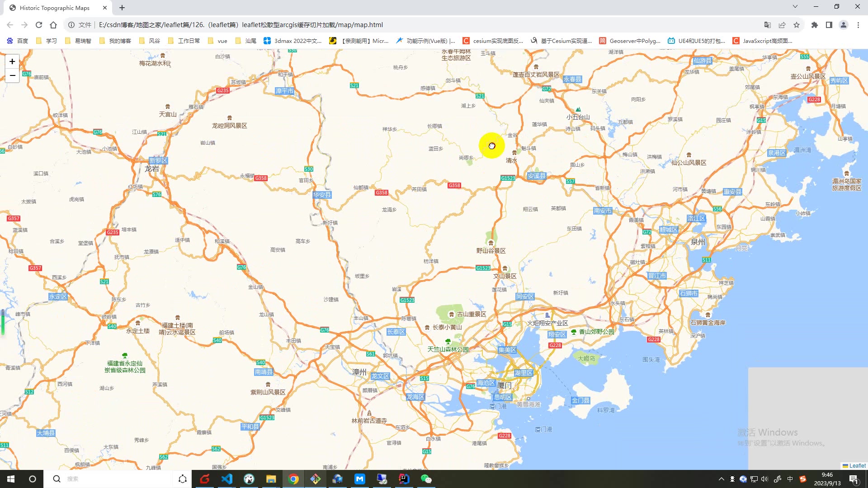Open the share page icon
This screenshot has height=488, width=868.
coord(782,25)
